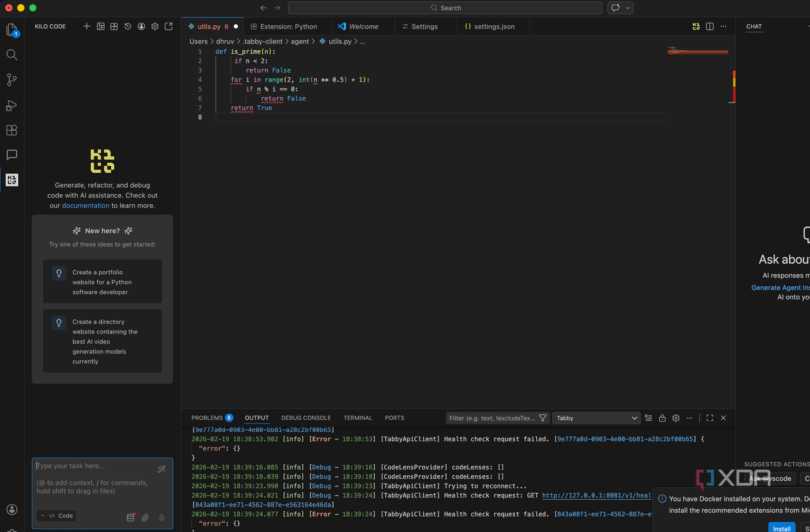The height and width of the screenshot is (532, 810).
Task: Open the Explorer view in the activity bar
Action: 11,30
